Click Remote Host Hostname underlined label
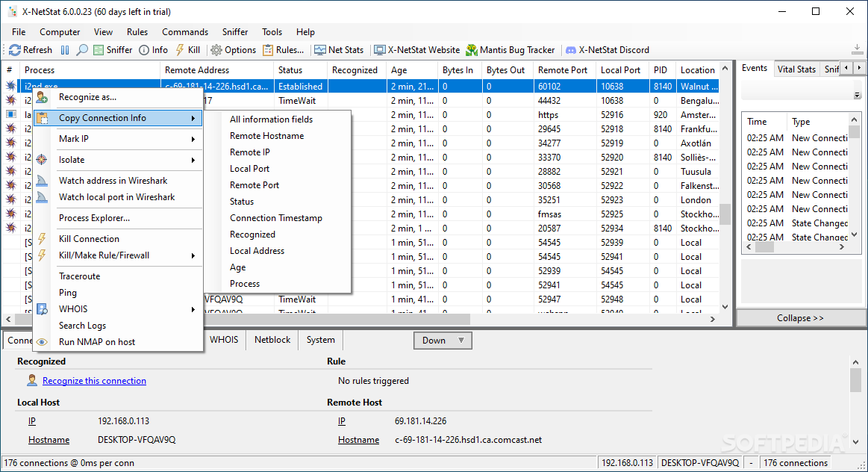The width and height of the screenshot is (868, 472). 359,440
